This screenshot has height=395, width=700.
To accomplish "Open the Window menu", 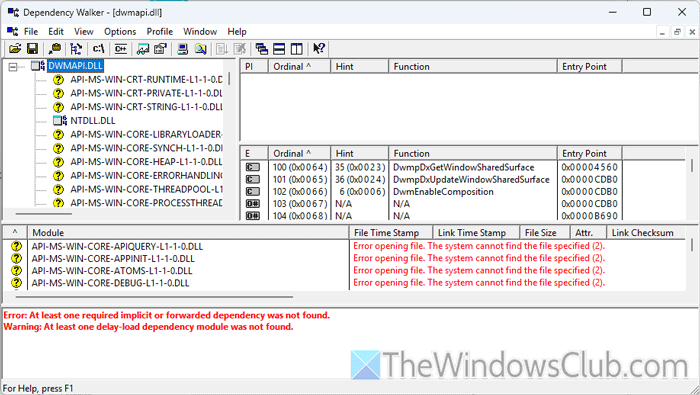I will coord(200,32).
